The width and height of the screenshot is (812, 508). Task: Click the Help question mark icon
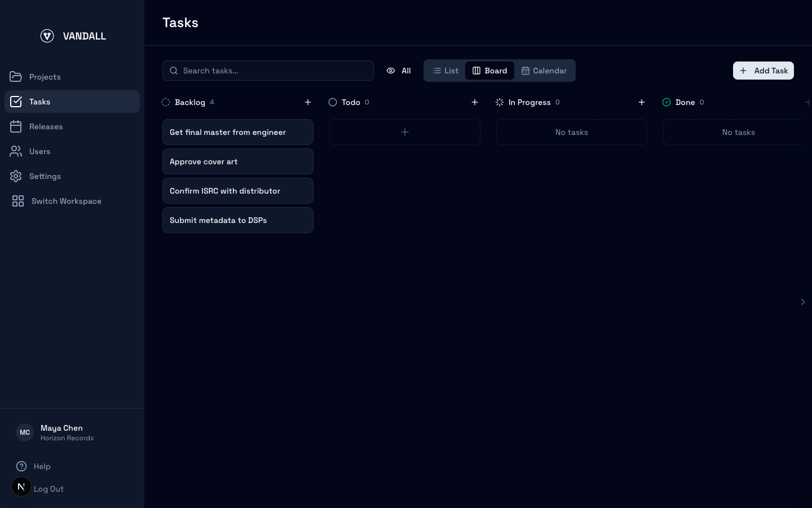click(21, 466)
